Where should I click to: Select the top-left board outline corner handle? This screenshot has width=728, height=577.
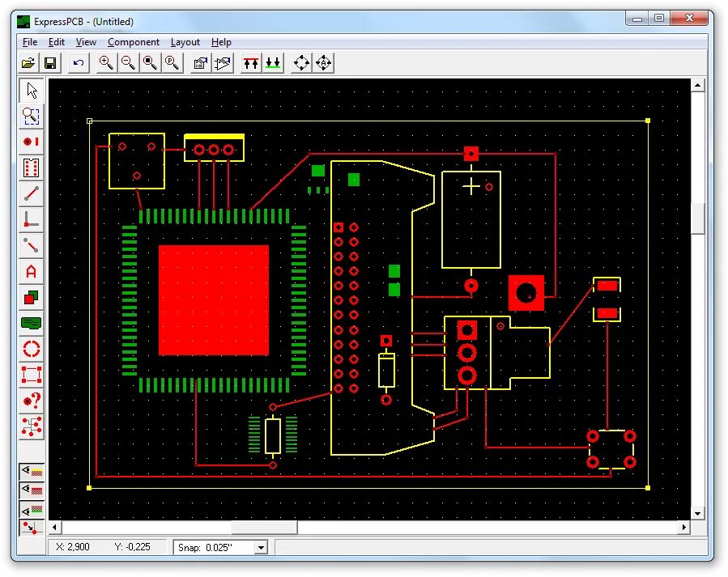point(90,121)
